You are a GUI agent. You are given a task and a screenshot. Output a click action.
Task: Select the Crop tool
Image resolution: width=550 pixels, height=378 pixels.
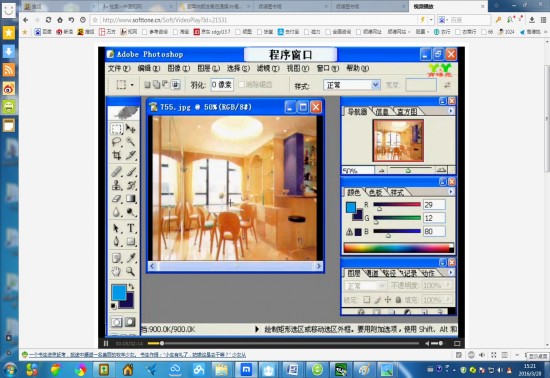click(116, 155)
